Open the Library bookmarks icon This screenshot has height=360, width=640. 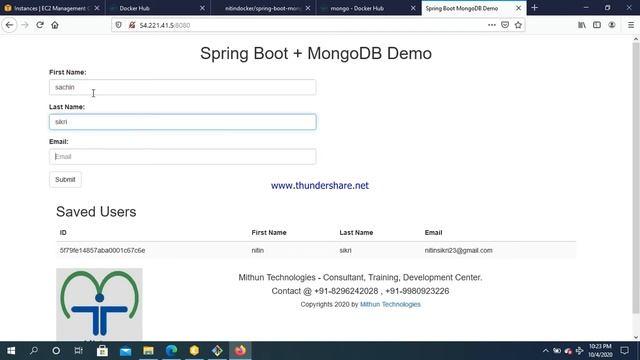(582, 25)
